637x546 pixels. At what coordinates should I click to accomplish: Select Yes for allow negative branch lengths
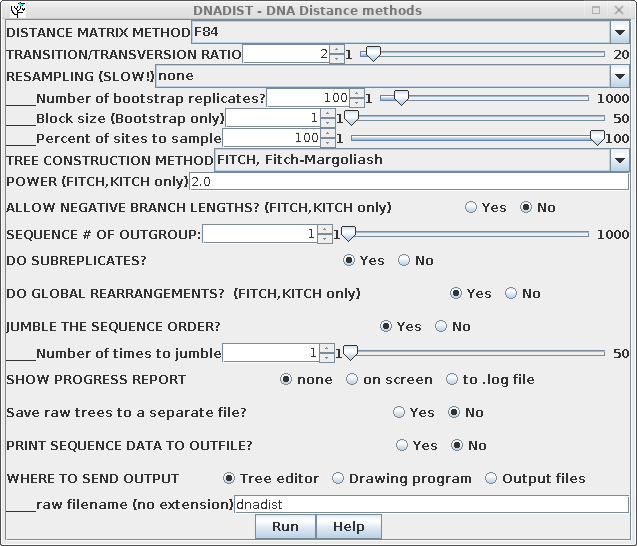[472, 208]
